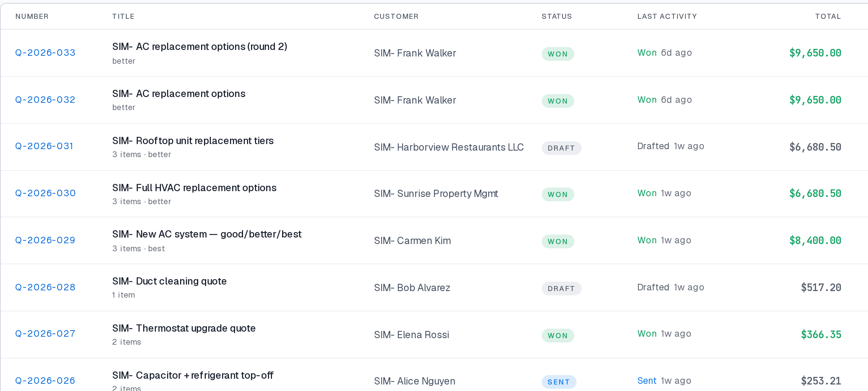Screen dimensions: 868x391
Task: Click the WON badge for Carmen Kim
Action: click(558, 241)
